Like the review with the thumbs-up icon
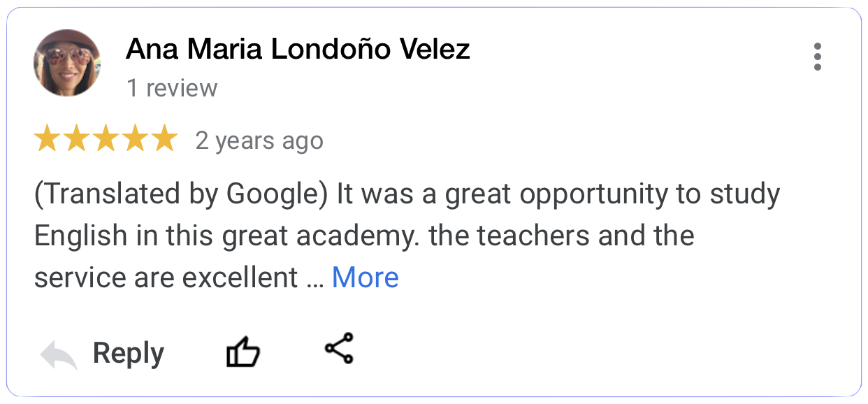This screenshot has width=868, height=404. [243, 352]
